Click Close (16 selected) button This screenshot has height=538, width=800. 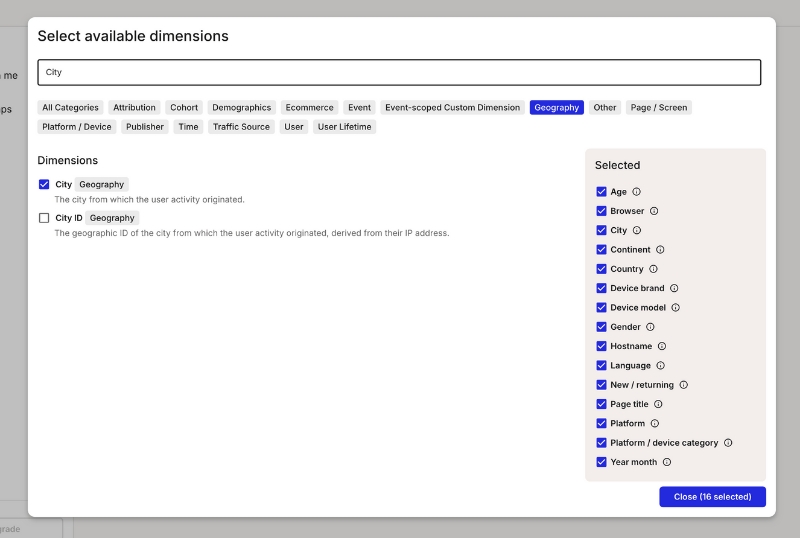click(x=712, y=497)
